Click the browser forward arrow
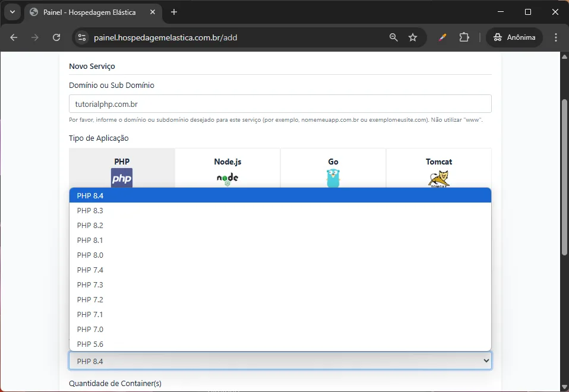 point(35,37)
